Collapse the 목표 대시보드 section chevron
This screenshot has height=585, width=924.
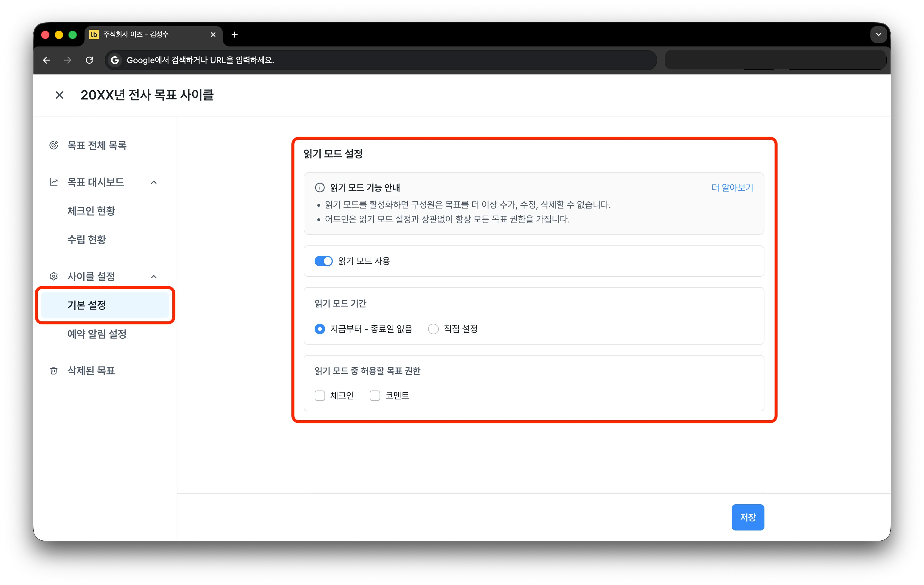(x=154, y=182)
